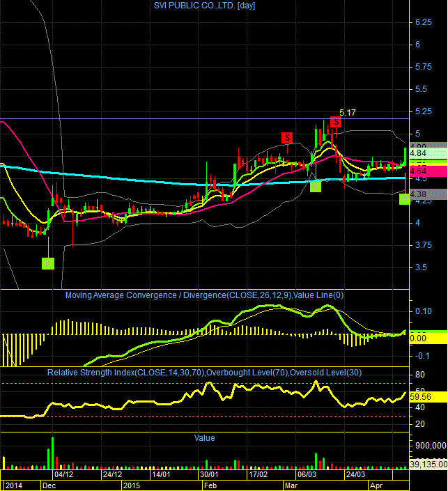Click the 40 RSI axis label
Viewport: 448px width, 491px height.
pos(420,407)
